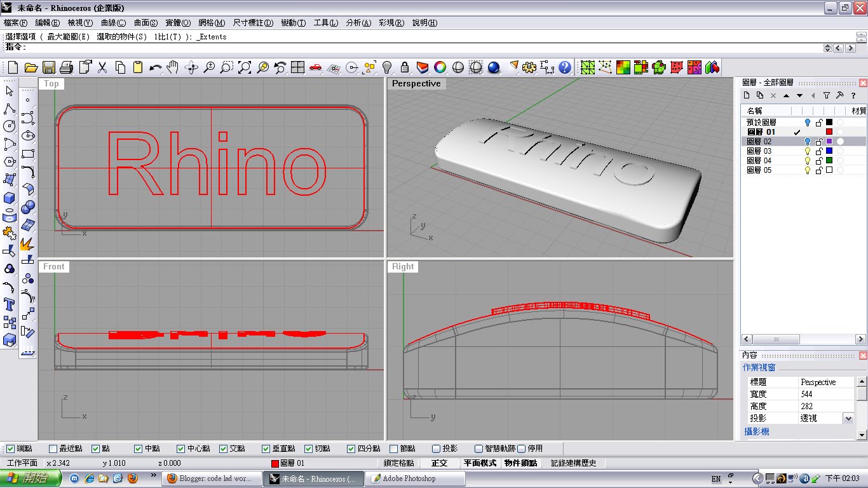868x488 pixels.
Task: Click the padlock Lock objects icon
Action: click(405, 67)
